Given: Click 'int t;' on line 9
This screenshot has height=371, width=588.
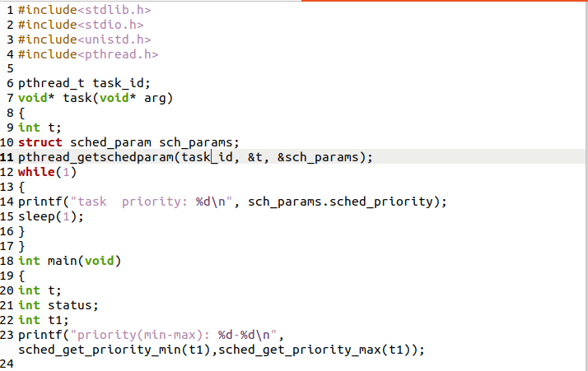Looking at the screenshot, I should pyautogui.click(x=40, y=128).
